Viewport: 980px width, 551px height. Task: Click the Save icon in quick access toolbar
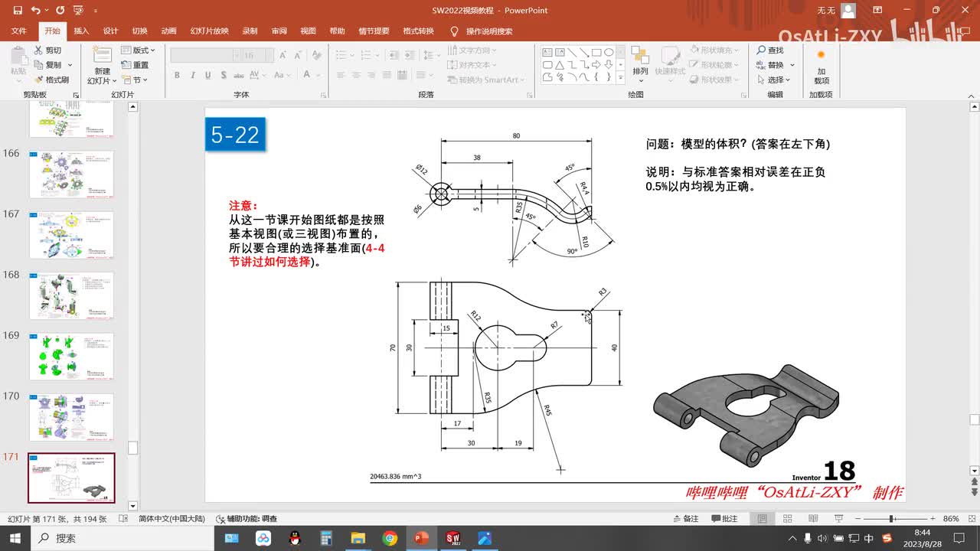16,11
